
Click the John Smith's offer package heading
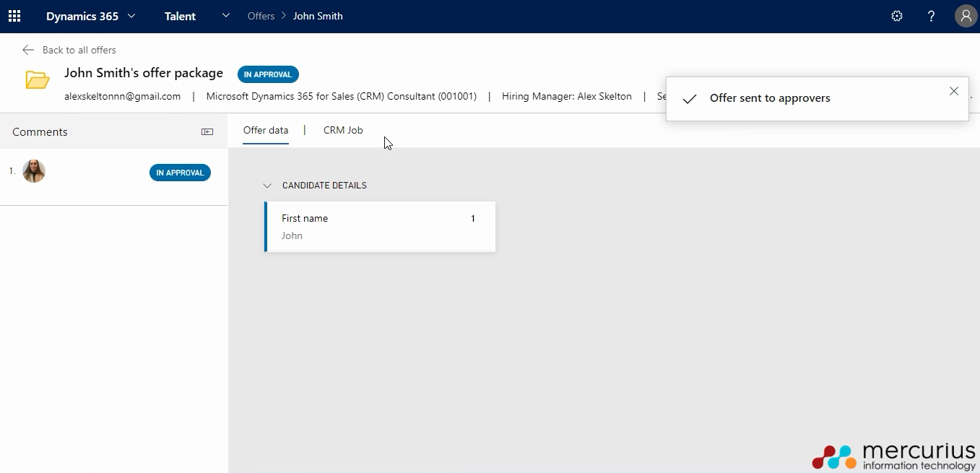click(144, 73)
